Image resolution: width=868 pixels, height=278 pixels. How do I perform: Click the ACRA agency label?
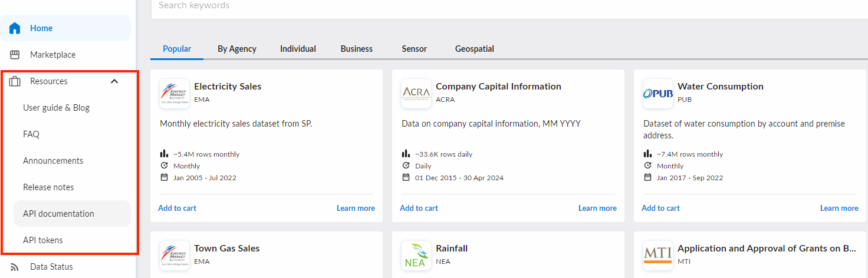point(445,100)
